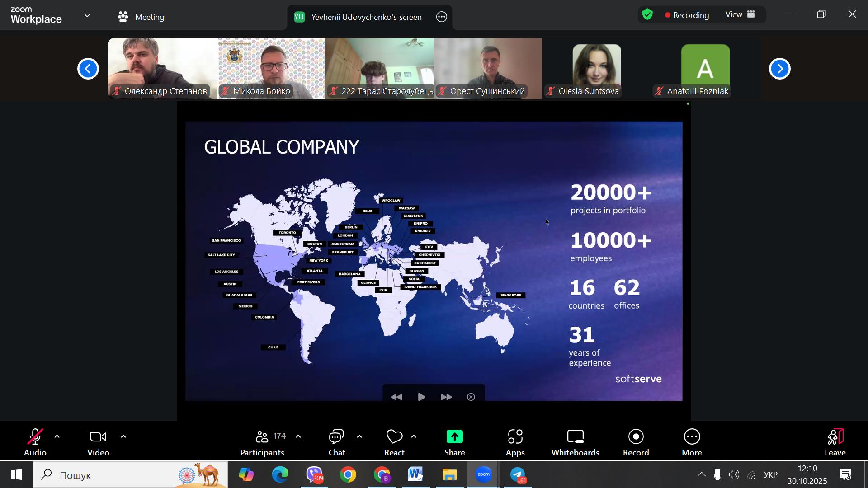Open the View layout menu
The image size is (868, 488).
tap(740, 14)
